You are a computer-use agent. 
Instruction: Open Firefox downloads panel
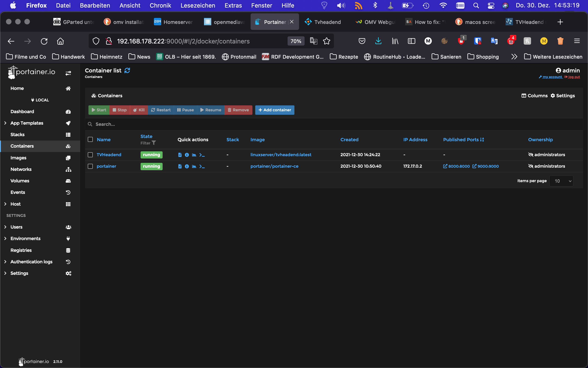[x=378, y=41]
